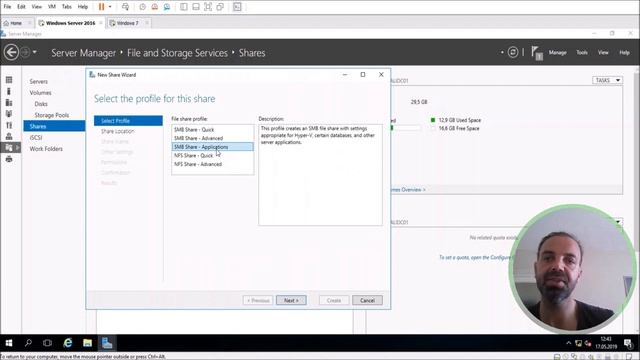Open the VMware View menu
The width and height of the screenshot is (640, 360).
point(37,7)
